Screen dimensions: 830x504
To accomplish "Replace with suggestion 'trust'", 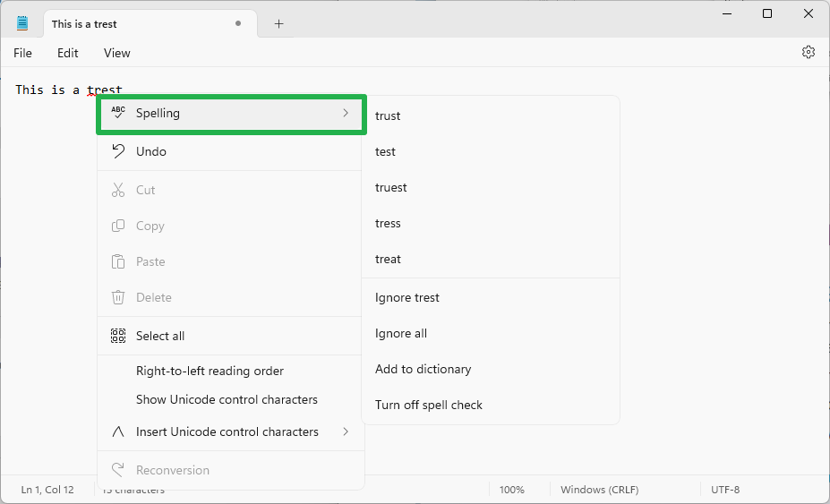I will [x=490, y=116].
